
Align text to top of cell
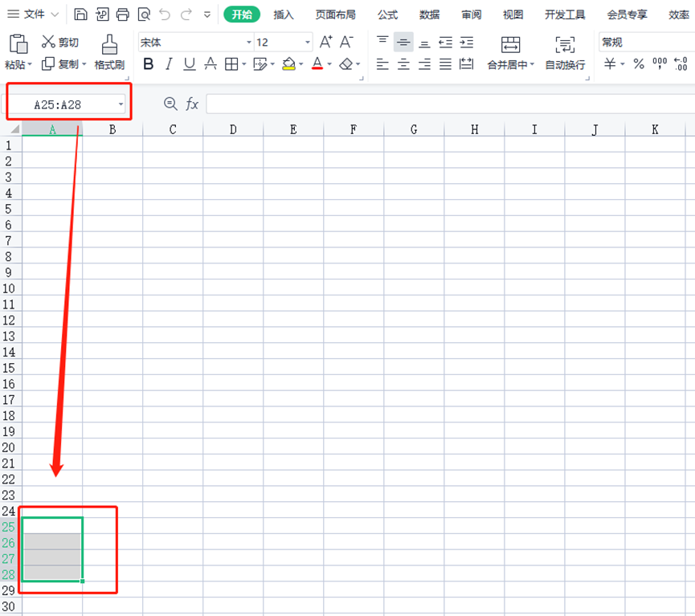coord(382,42)
